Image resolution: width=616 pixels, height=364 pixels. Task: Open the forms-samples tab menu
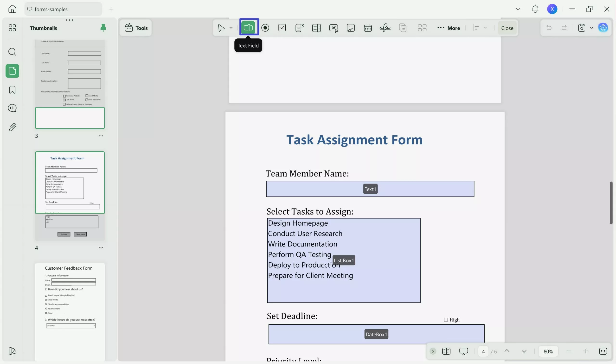coord(518,9)
